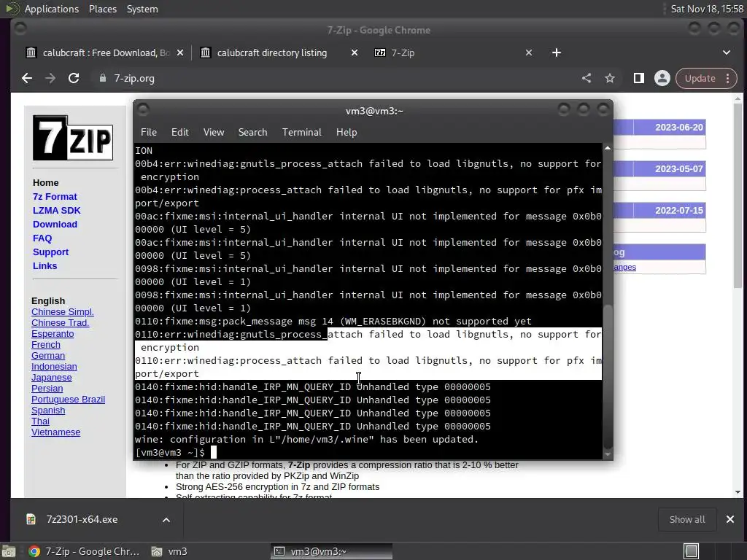Screen dimensions: 747x560
Task: Open the terminal File menu
Action: click(x=149, y=132)
